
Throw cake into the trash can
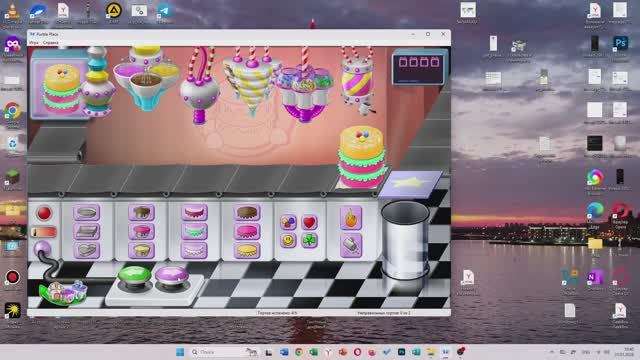pos(405,240)
